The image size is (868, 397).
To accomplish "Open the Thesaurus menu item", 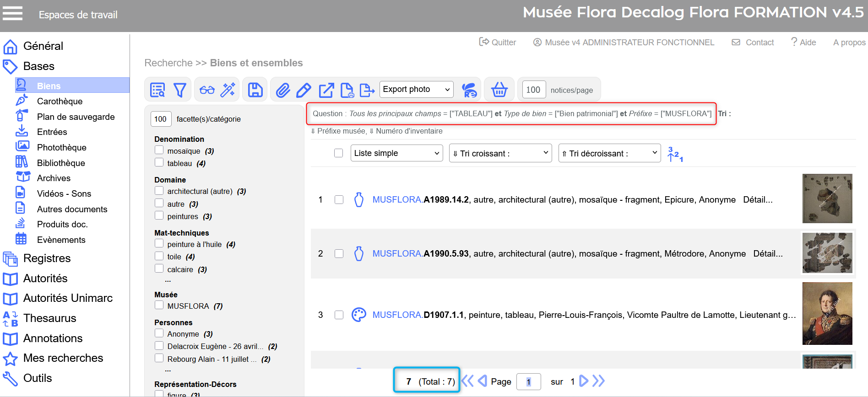I will tap(49, 318).
